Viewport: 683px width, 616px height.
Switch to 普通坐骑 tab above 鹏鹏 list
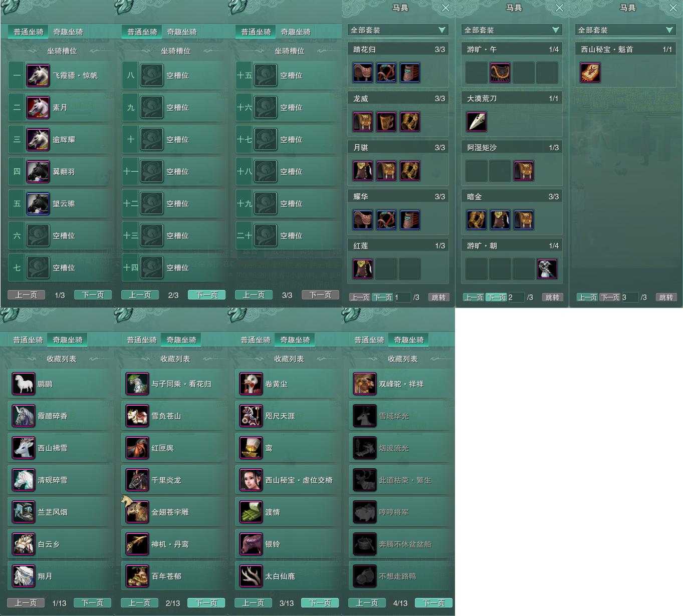click(28, 340)
